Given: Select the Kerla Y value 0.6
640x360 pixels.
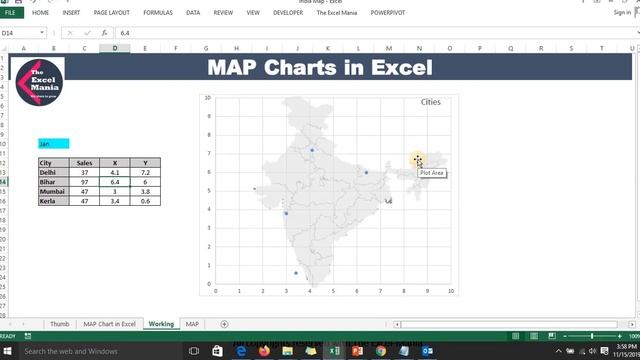Looking at the screenshot, I should tap(145, 201).
